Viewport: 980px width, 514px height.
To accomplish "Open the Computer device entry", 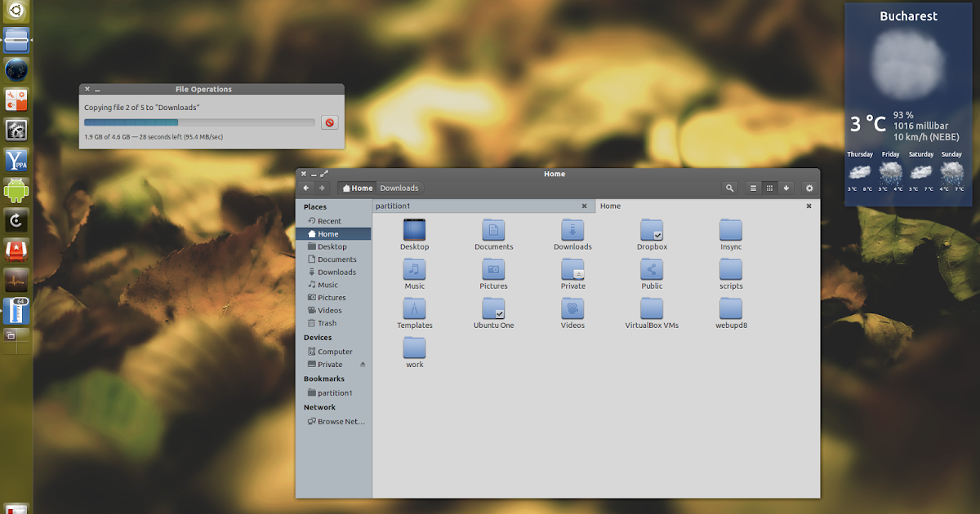I will 330,351.
